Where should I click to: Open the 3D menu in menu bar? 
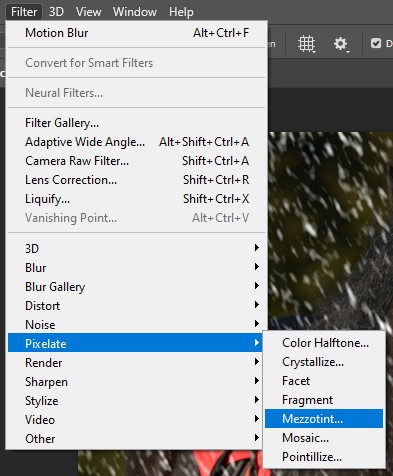[56, 12]
